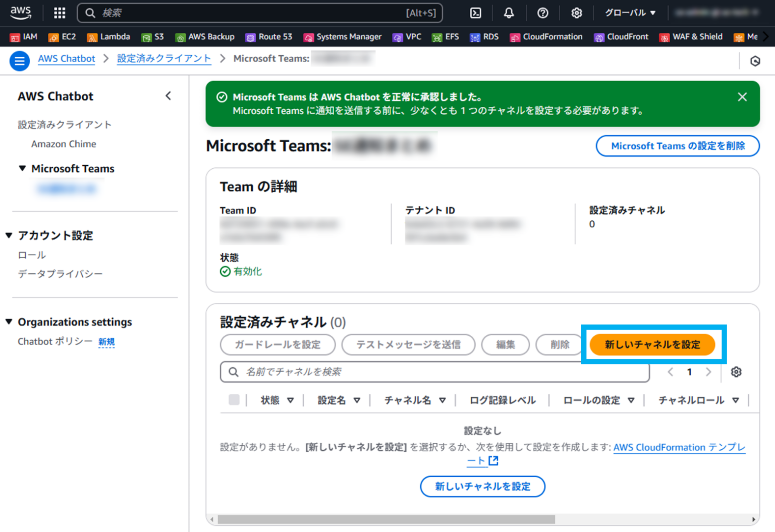Click the help question mark icon
This screenshot has height=532, width=775.
[542, 13]
